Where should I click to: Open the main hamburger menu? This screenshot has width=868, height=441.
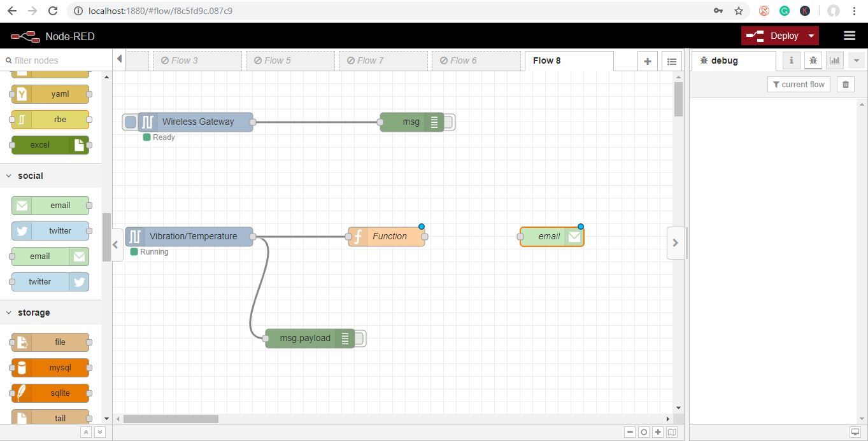[849, 36]
